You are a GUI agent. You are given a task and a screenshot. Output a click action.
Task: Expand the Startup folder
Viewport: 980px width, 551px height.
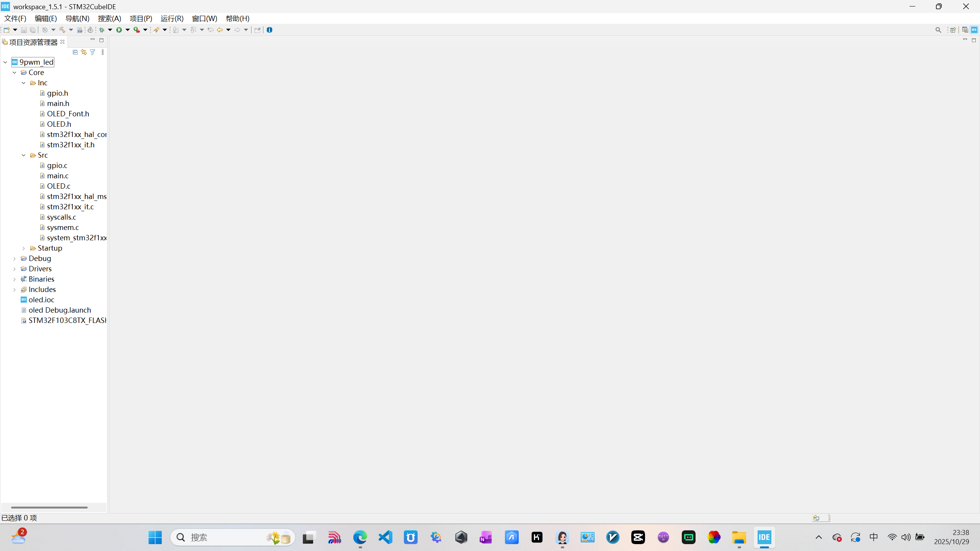[24, 248]
